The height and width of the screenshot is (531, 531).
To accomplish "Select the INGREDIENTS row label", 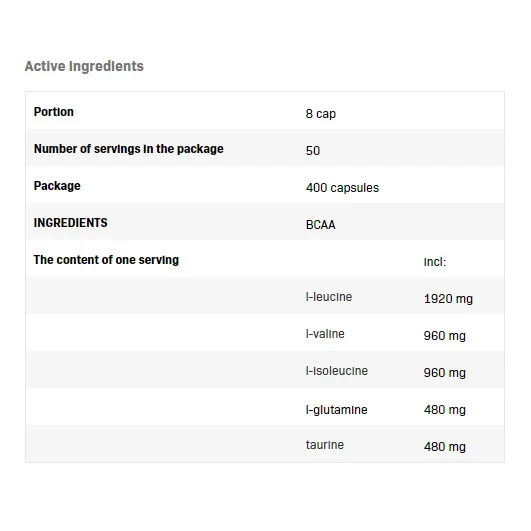I will (x=70, y=223).
